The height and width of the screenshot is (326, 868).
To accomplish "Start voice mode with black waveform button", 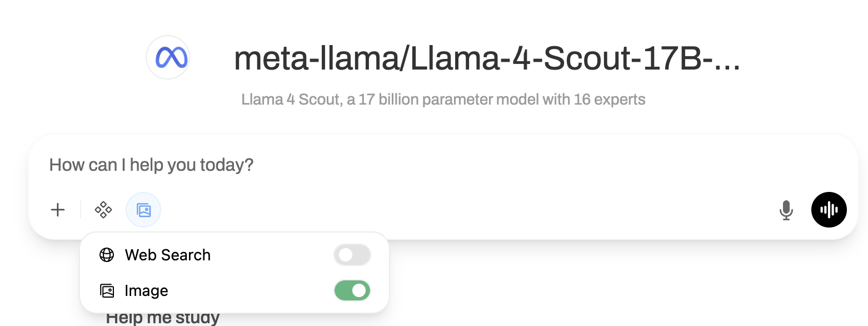I will (829, 210).
